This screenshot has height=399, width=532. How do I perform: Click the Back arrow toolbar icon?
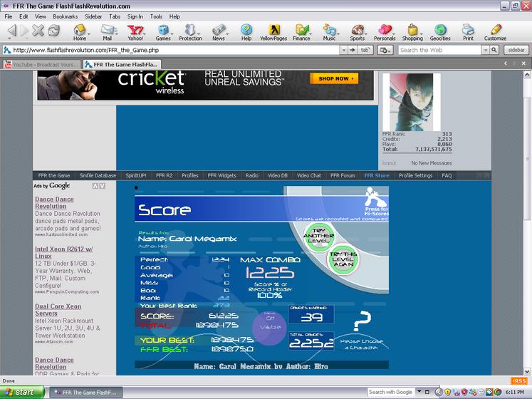click(12, 31)
